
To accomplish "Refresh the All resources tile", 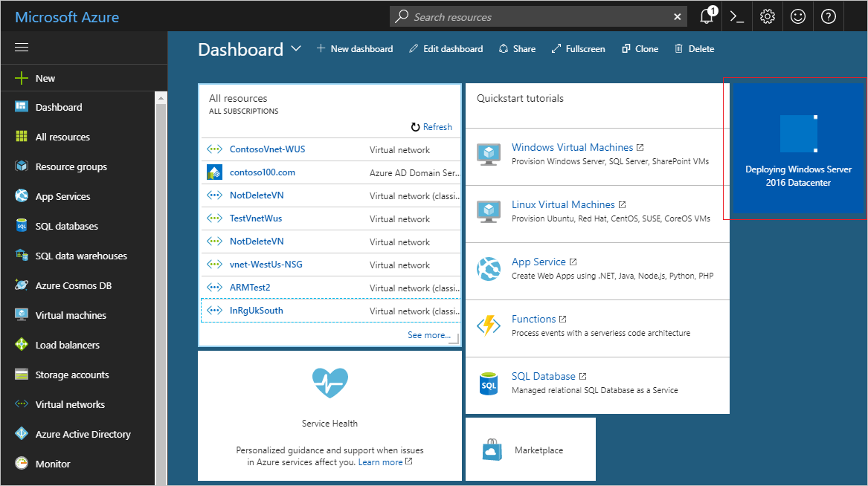I will (432, 126).
